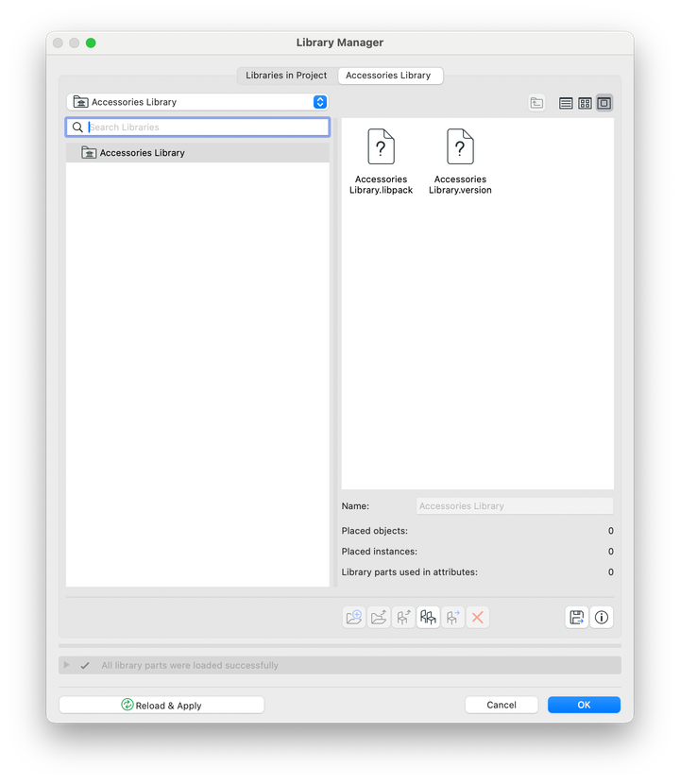Click the 'Placed instances:' label
Viewport: 680px width, 784px height.
(x=379, y=551)
